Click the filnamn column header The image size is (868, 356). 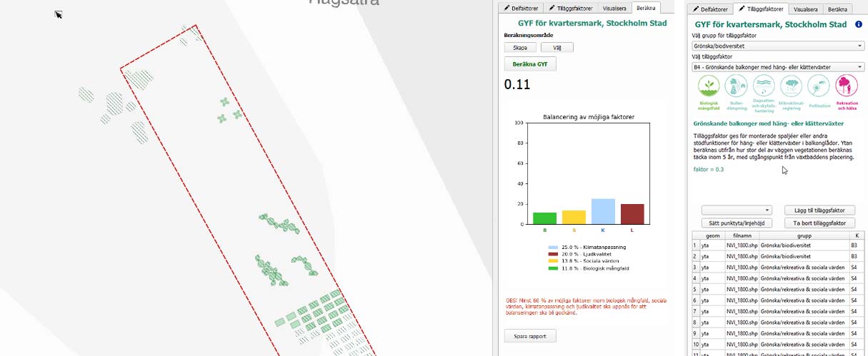point(742,235)
